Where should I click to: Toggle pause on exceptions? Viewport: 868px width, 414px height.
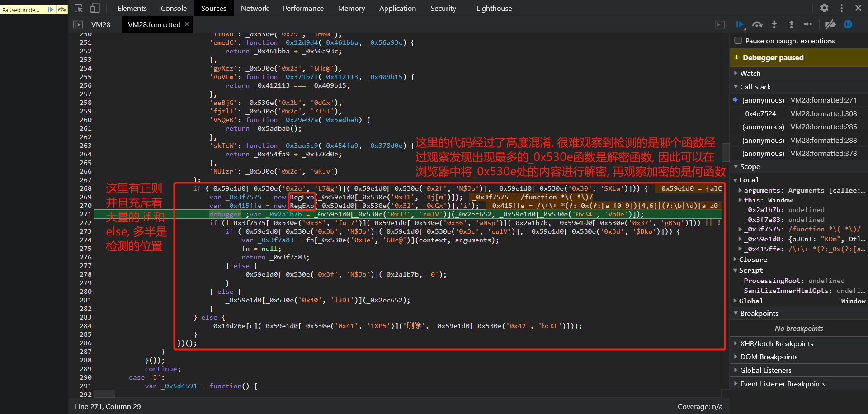(x=848, y=24)
